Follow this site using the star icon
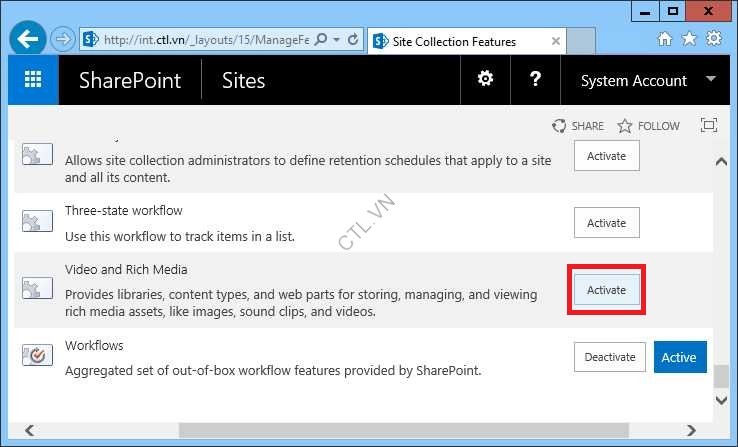 [x=625, y=126]
